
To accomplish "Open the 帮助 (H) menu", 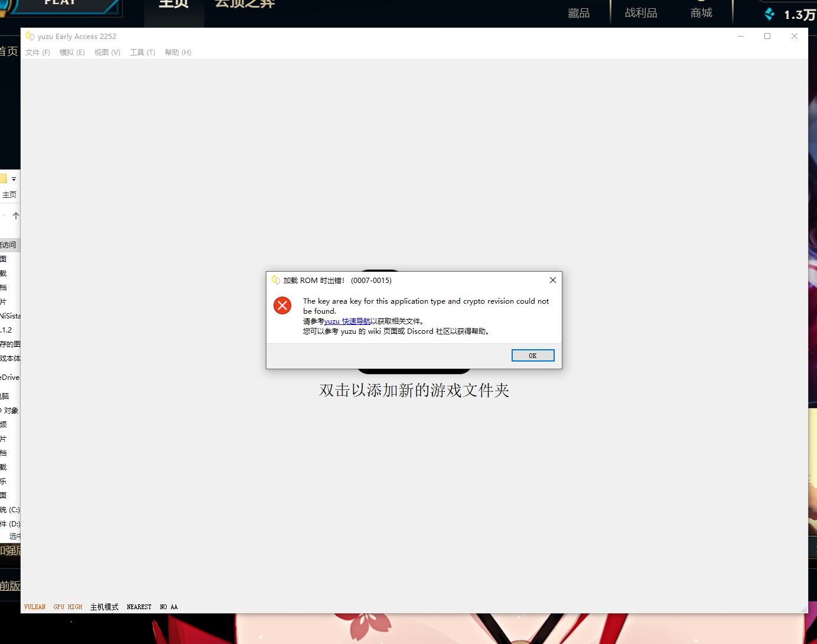I will [x=178, y=53].
